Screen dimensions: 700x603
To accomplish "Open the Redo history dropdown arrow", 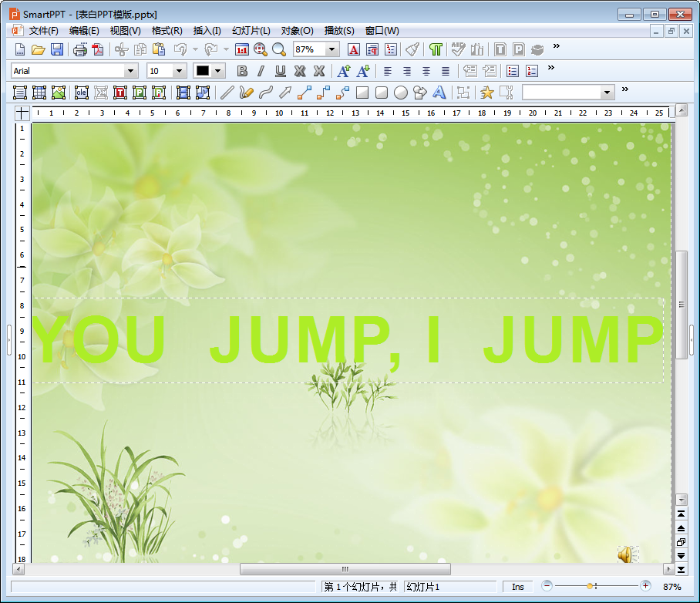I will (x=226, y=49).
